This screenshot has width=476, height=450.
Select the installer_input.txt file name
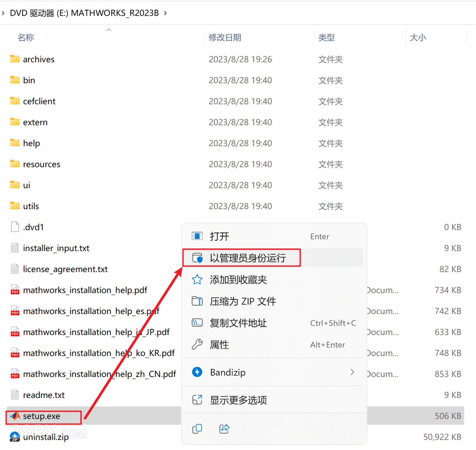[x=56, y=248]
